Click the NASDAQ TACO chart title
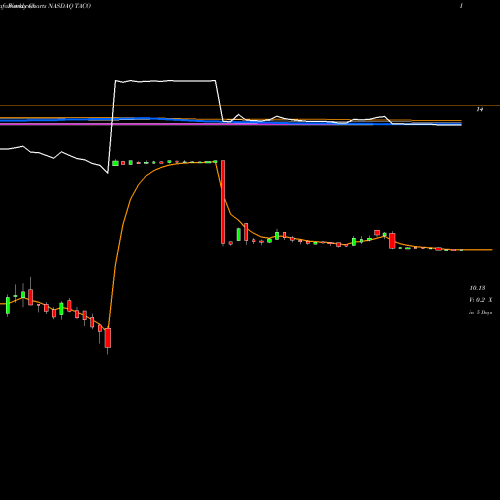500x500 pixels. [x=70, y=6]
